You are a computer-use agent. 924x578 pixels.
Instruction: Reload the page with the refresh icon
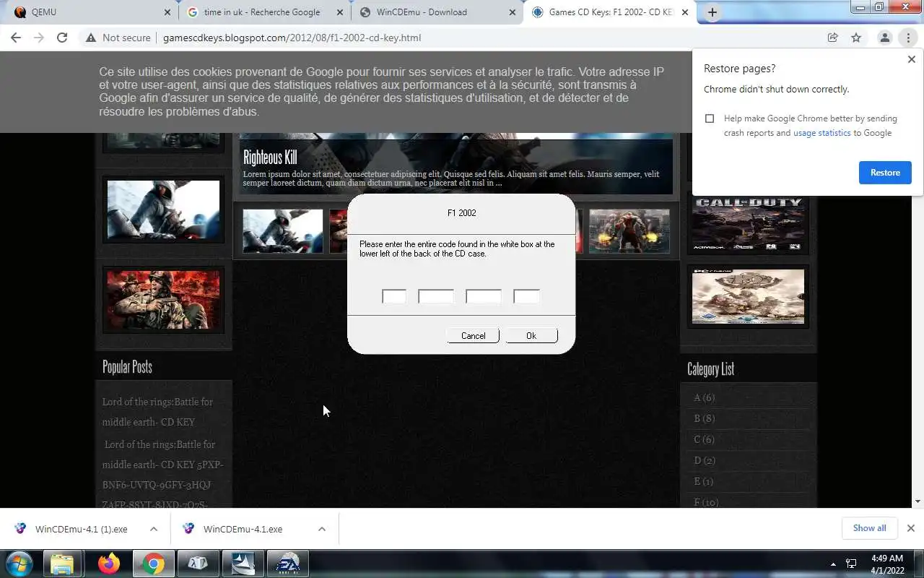click(62, 38)
